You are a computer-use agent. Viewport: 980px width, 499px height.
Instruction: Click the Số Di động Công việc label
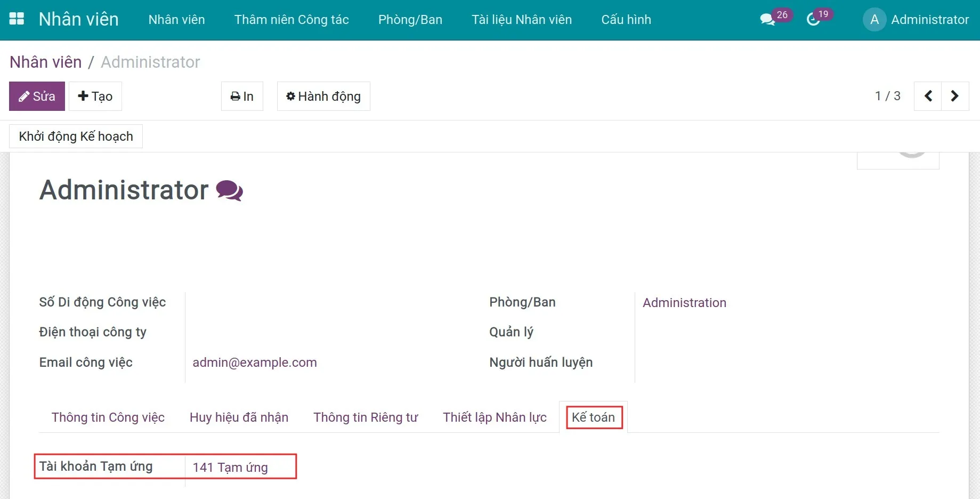(102, 302)
